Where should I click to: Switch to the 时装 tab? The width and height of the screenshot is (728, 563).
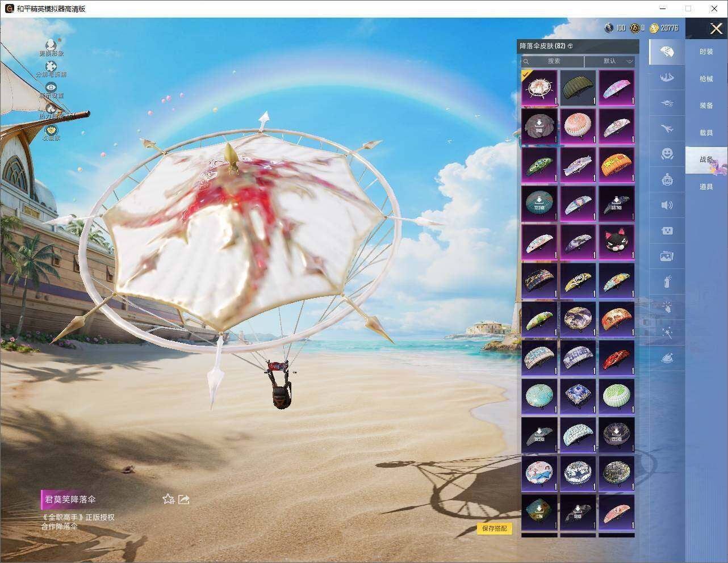coord(706,52)
